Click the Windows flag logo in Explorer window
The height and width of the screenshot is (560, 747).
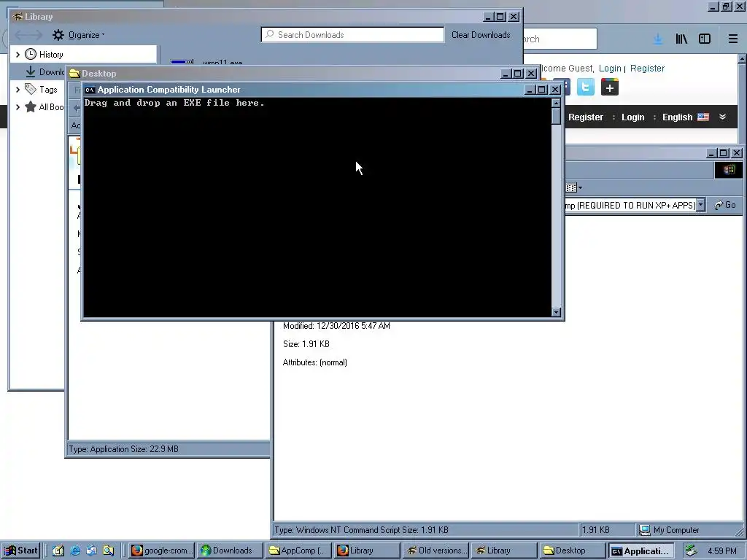point(729,170)
